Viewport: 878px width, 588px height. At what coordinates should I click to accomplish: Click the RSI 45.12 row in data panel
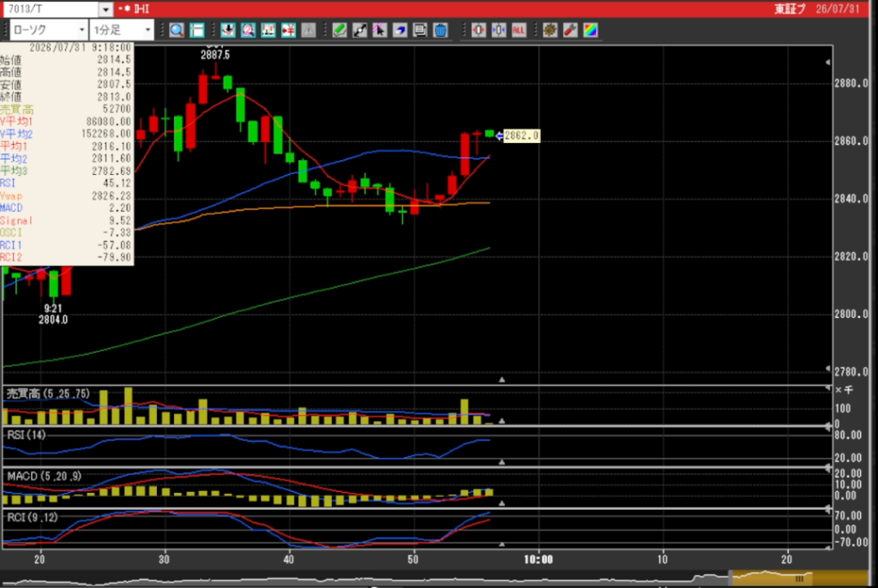tap(66, 183)
